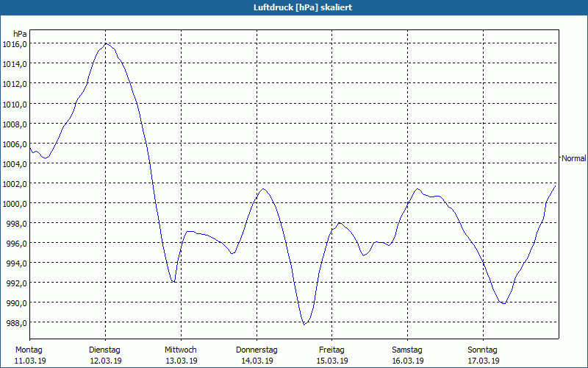This screenshot has width=588, height=368.
Task: Click the date 14.03.19
Action: (x=257, y=361)
